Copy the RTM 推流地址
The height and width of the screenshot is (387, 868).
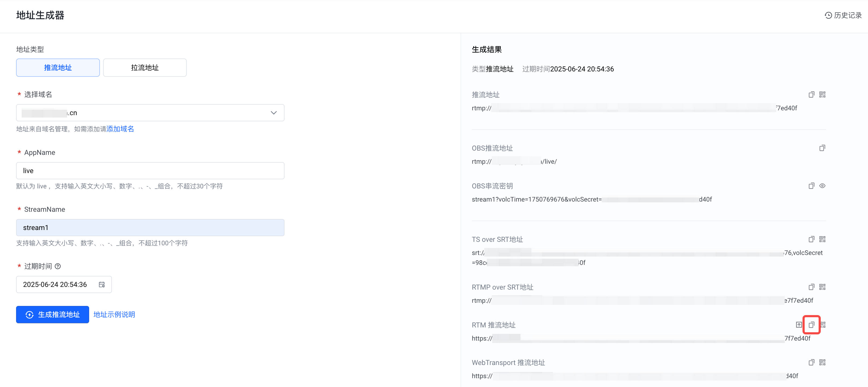(811, 325)
